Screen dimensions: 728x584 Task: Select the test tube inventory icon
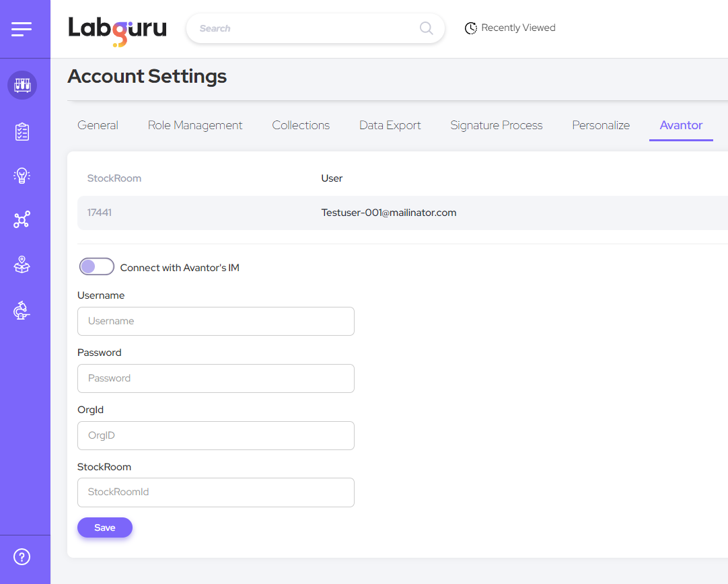pyautogui.click(x=22, y=85)
